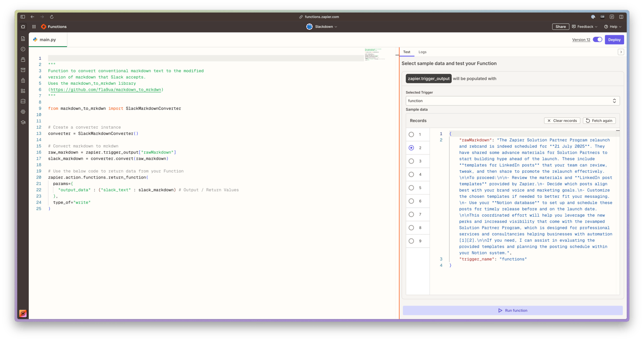Click the camera icon in the sidebar
644x341 pixels.
tap(23, 101)
